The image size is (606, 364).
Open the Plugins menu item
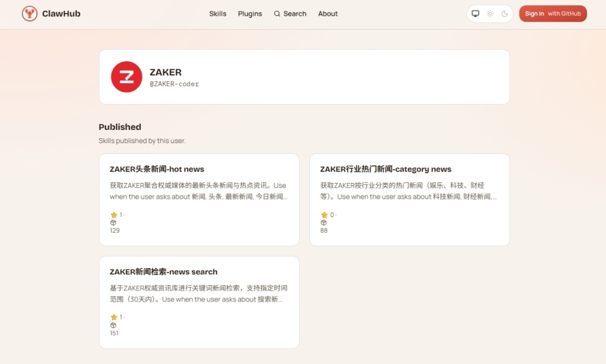(250, 13)
